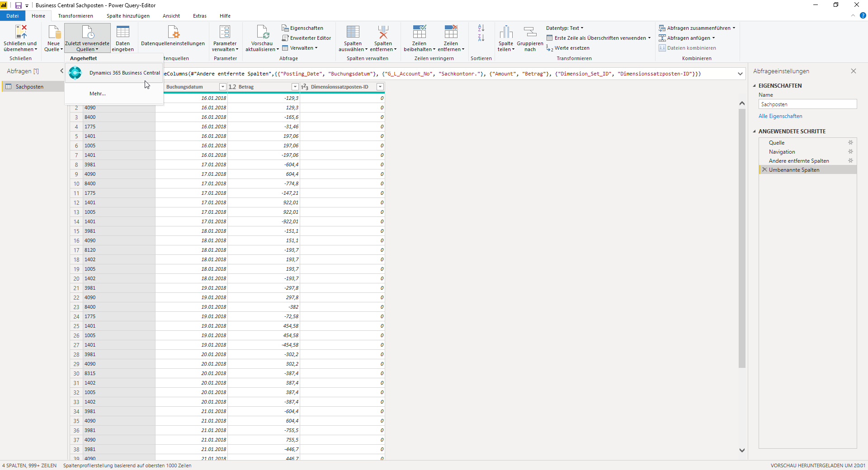Click Vorschau aktualisieren icon
868x470 pixels.
(x=262, y=32)
